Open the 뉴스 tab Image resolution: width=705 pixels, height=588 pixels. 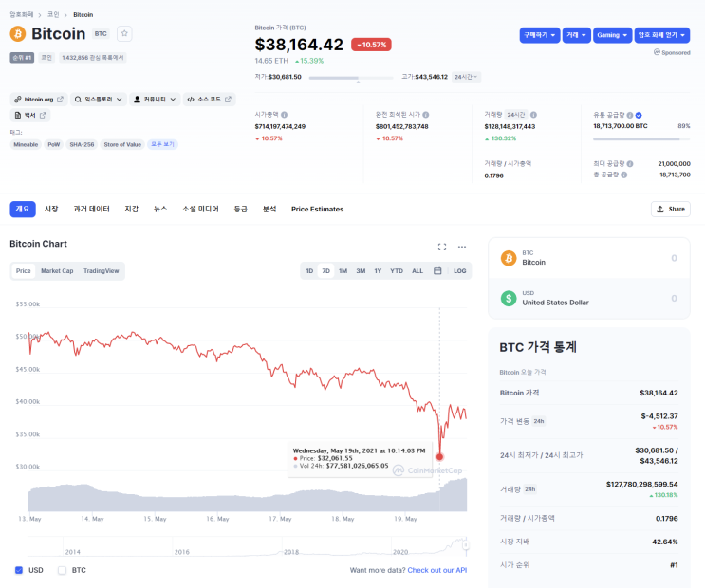(x=160, y=209)
